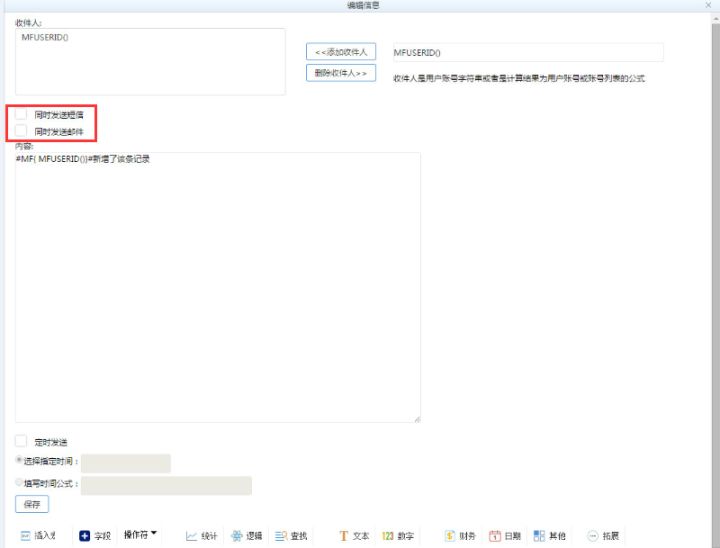Click the 拓展 more icon
Image resolution: width=720 pixels, height=548 pixels.
[593, 536]
